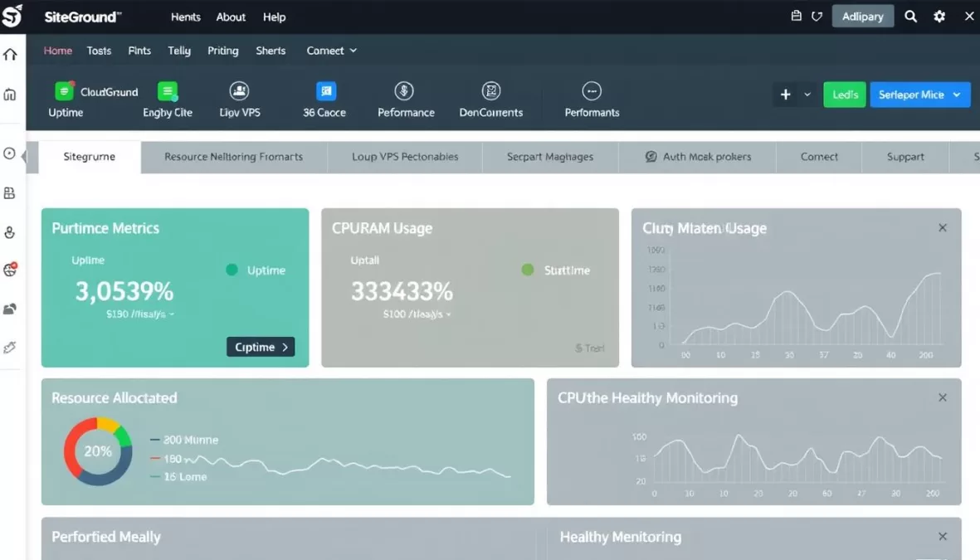Open the settings gear in the top bar
Viewport: 980px width, 560px height.
[939, 16]
